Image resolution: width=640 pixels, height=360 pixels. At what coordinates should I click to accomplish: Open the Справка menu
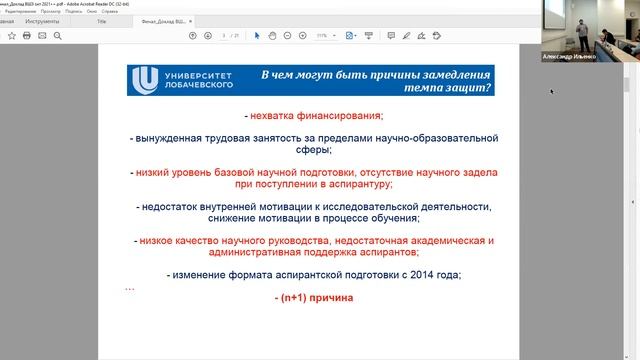click(110, 11)
